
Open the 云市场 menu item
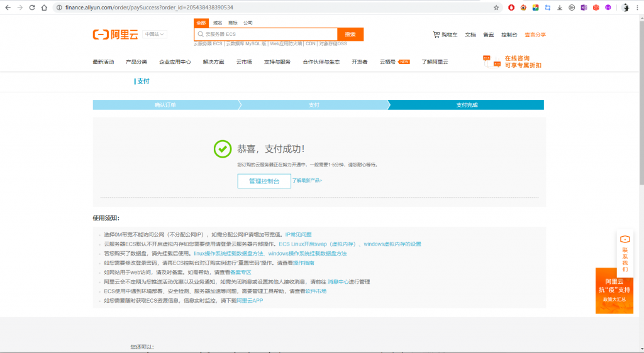click(x=244, y=62)
